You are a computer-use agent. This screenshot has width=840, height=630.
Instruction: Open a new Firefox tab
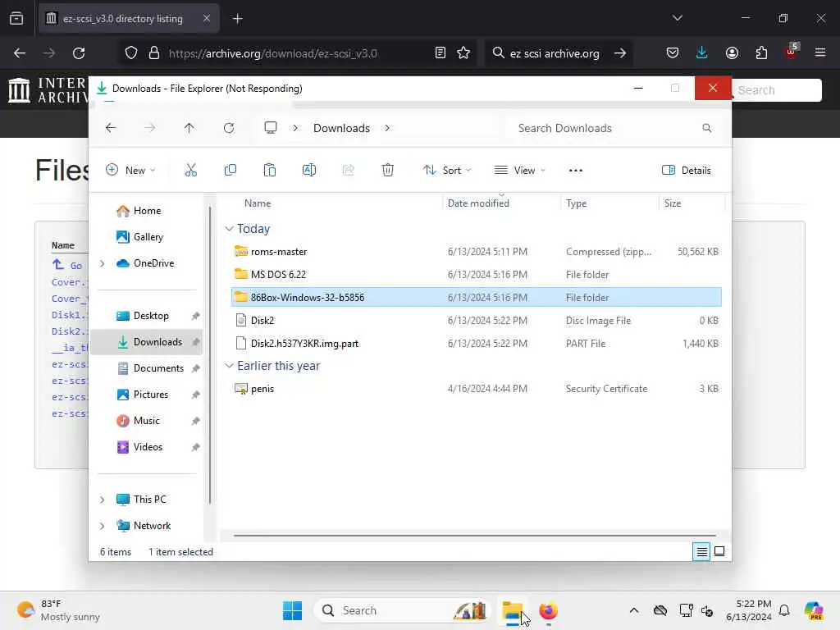237,18
